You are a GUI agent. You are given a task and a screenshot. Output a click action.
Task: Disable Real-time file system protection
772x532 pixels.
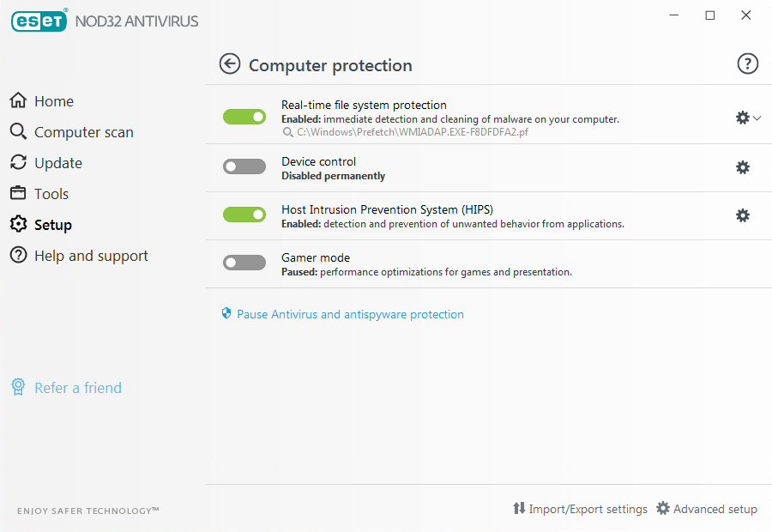[244, 117]
